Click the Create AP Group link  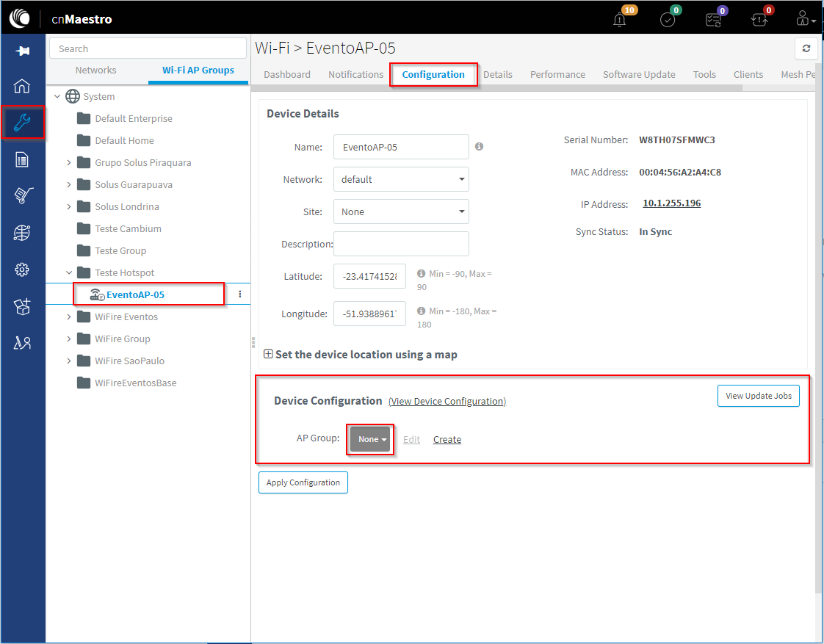point(447,439)
